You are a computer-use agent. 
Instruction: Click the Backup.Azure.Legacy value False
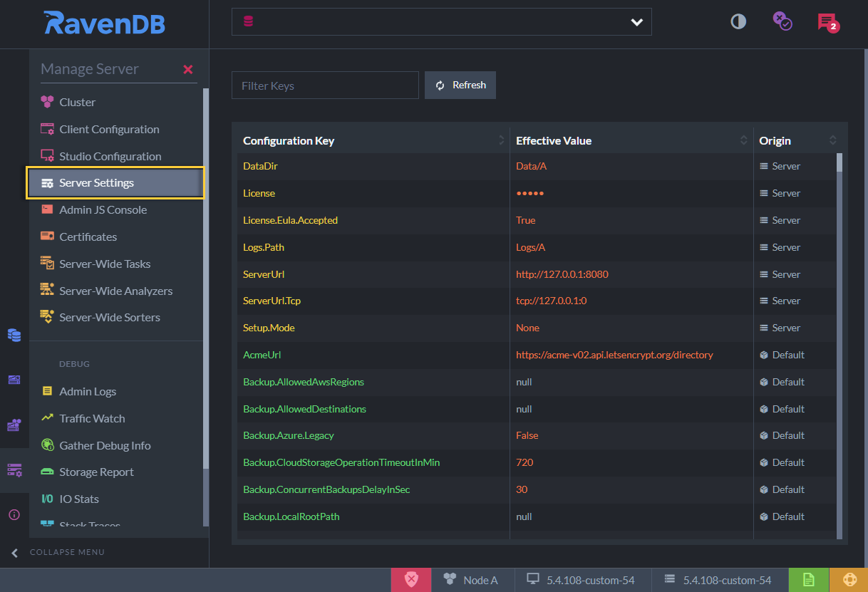tap(527, 435)
